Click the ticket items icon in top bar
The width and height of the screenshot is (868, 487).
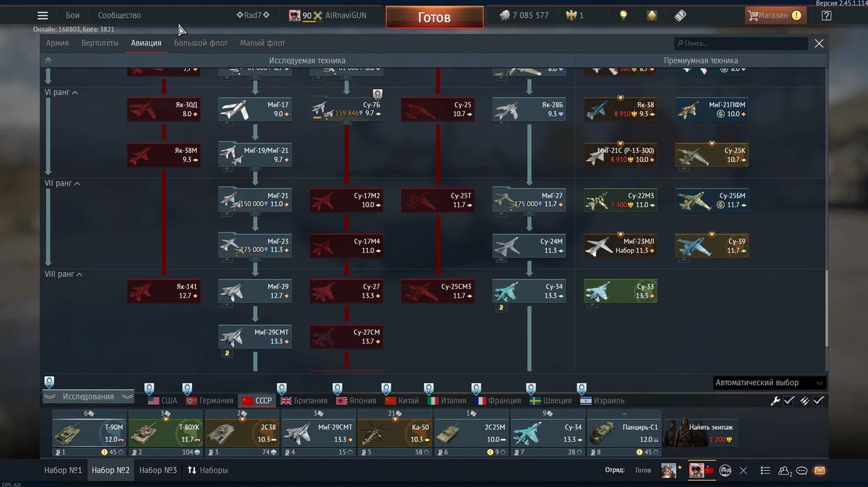[680, 16]
